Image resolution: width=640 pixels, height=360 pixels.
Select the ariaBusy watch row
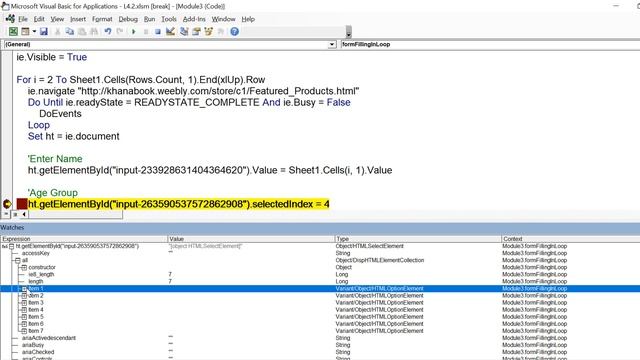(320, 345)
